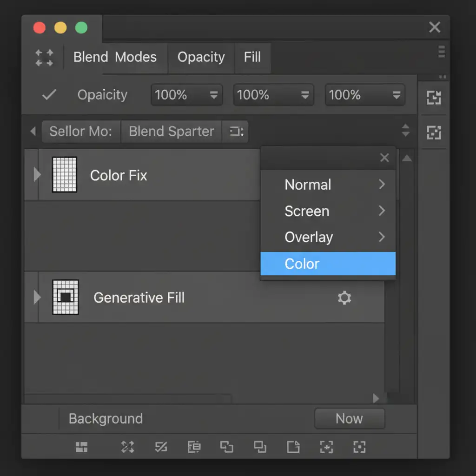476x476 pixels.
Task: Open the third 100% dropdown
Action: pyautogui.click(x=364, y=95)
